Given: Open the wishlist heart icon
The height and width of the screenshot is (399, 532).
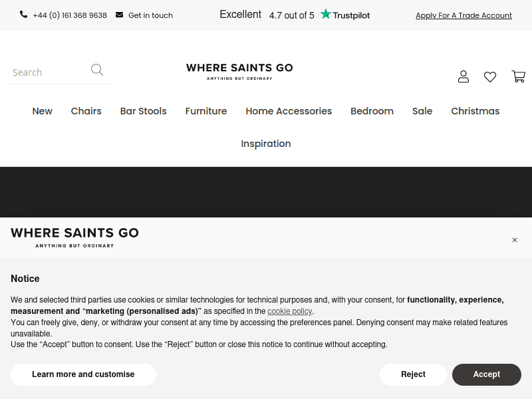Looking at the screenshot, I should 490,76.
